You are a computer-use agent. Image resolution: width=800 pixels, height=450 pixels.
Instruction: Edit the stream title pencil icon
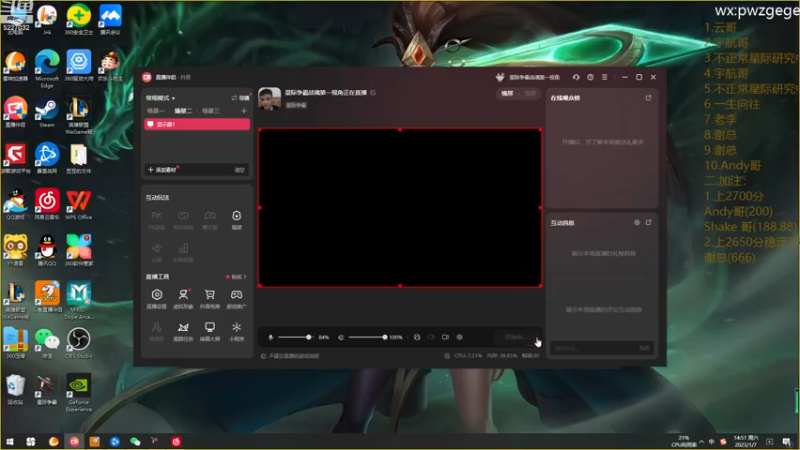(x=373, y=92)
